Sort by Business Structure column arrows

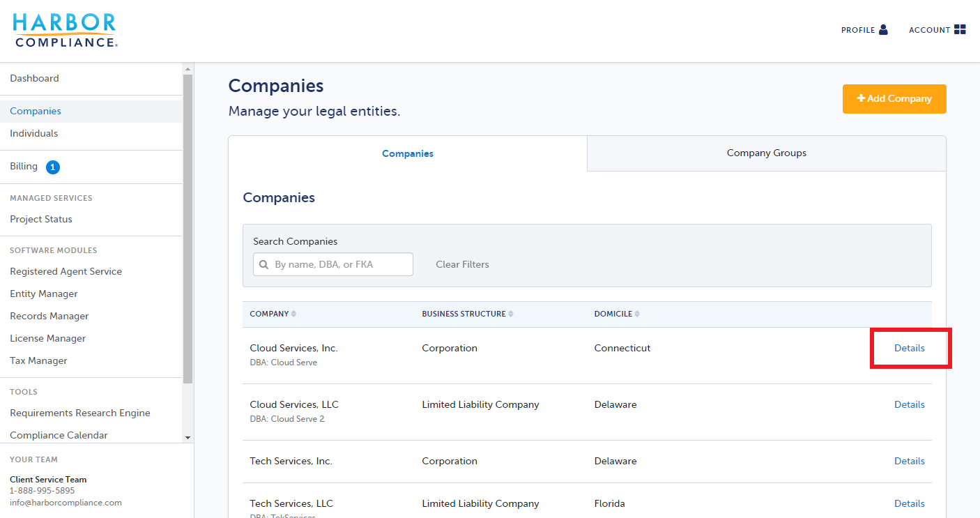coord(511,314)
